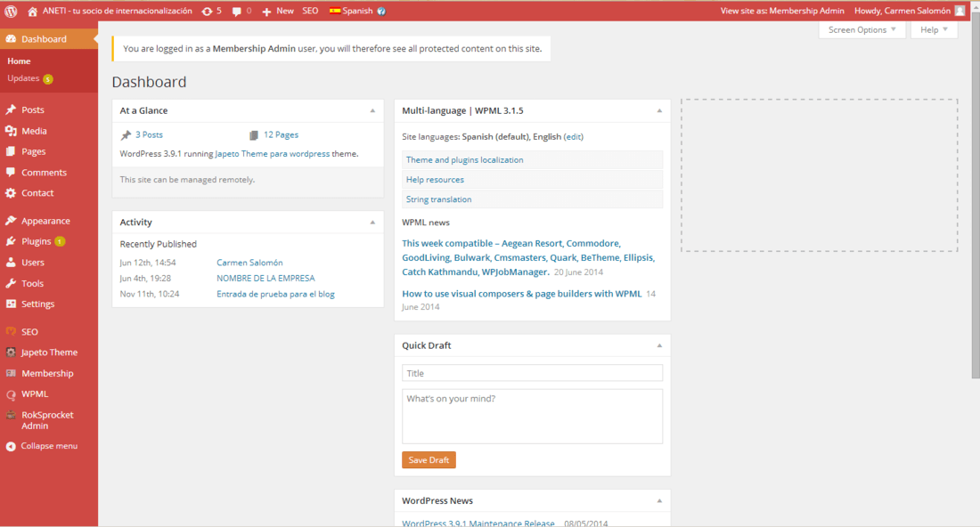Open the site home icon in admin bar
The width and height of the screenshot is (980, 527).
[x=32, y=12]
